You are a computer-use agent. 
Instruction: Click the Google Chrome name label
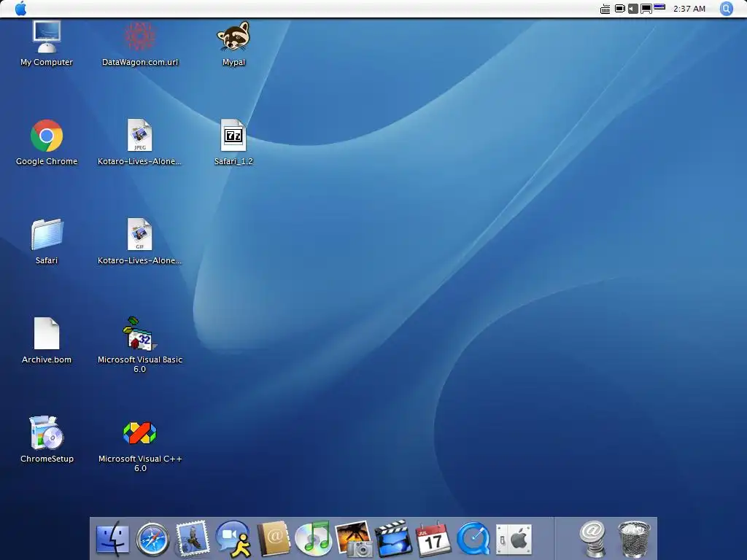[47, 161]
